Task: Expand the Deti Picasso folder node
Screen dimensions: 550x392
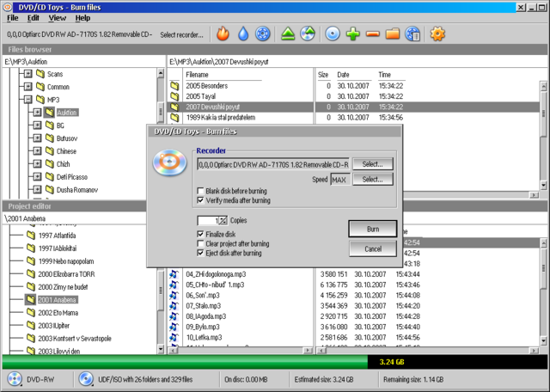Action: pyautogui.click(x=37, y=177)
